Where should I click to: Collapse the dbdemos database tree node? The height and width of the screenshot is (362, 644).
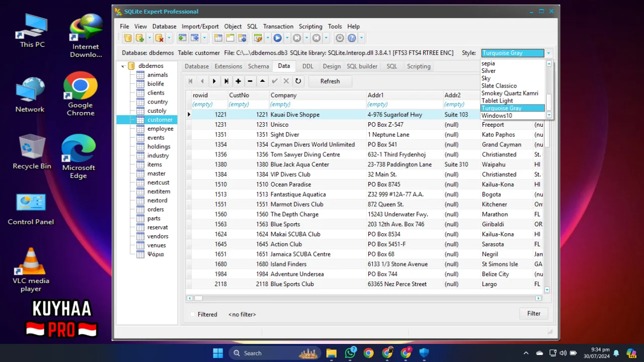pyautogui.click(x=123, y=66)
